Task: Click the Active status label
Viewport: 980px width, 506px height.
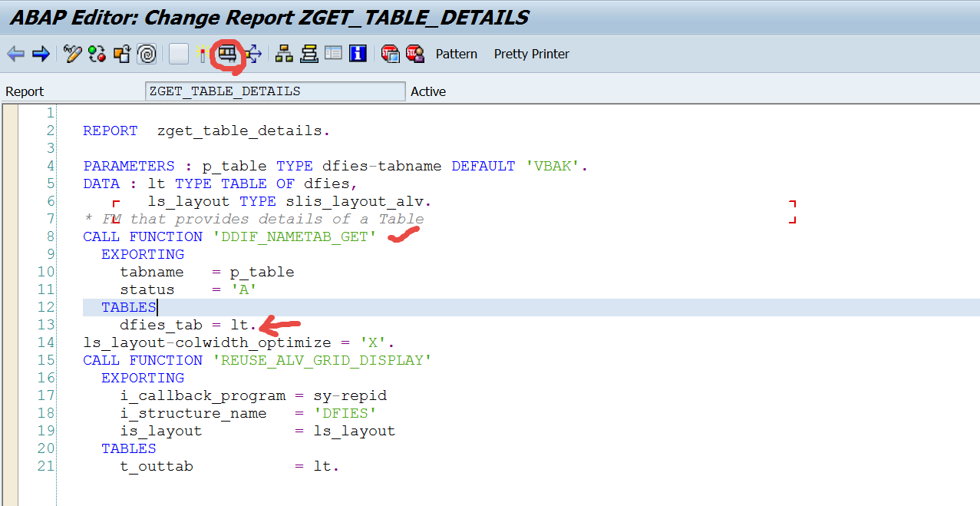Action: tap(427, 91)
